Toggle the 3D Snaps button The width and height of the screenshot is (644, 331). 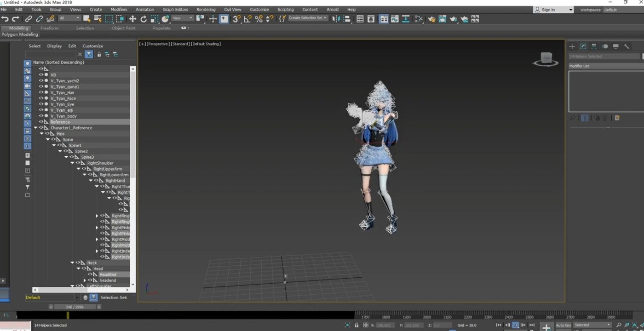(x=236, y=19)
